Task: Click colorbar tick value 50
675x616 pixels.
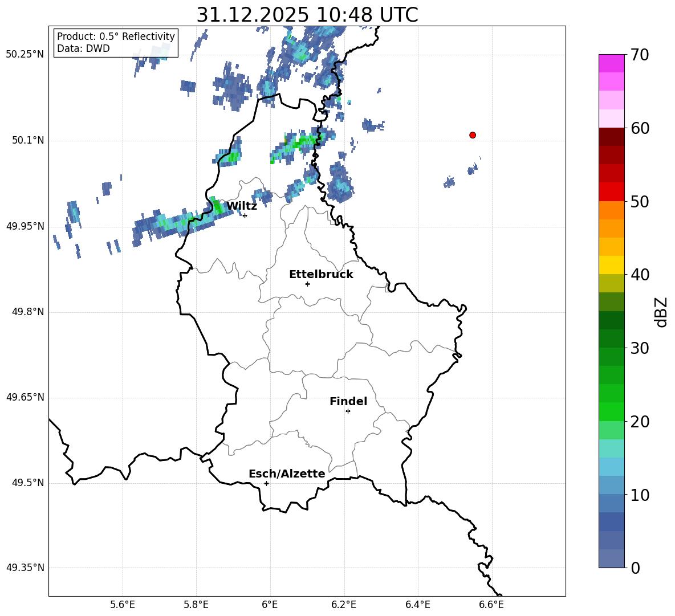Action: tap(640, 201)
